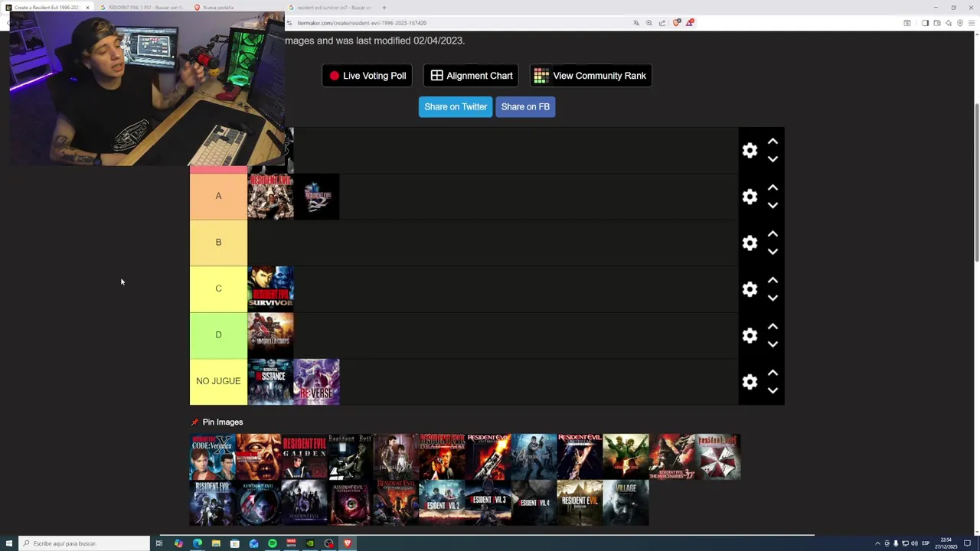The image size is (980, 551).
Task: Move NO JUGUE row down with arrow
Action: (x=773, y=390)
